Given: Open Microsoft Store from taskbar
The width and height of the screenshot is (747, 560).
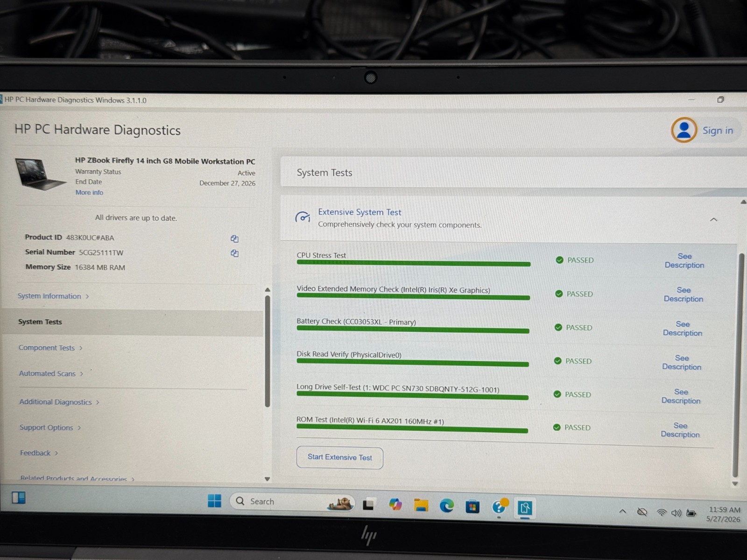Looking at the screenshot, I should coord(472,506).
